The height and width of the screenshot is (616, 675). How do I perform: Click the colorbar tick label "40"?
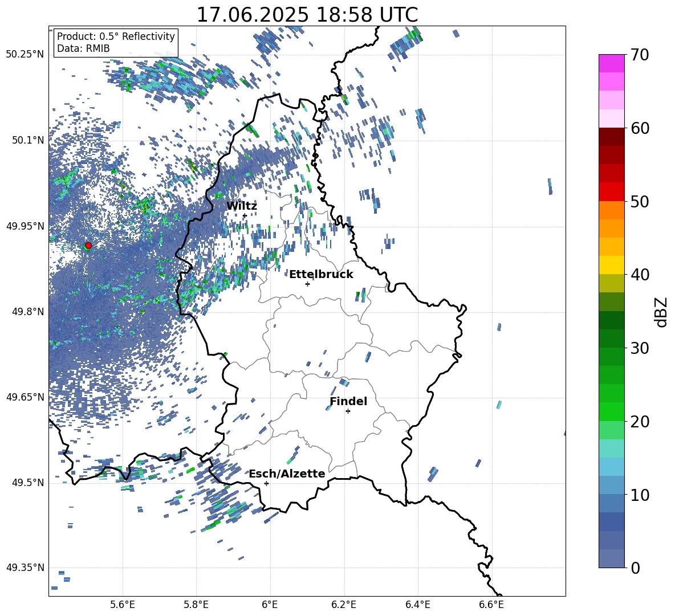pos(639,275)
